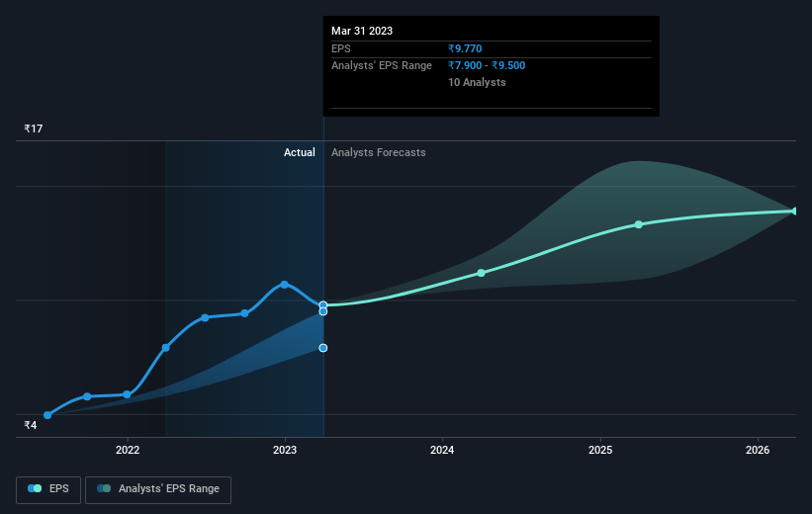
Task: Click the ₹9.770 EPS value in tooltip
Action: [x=465, y=48]
